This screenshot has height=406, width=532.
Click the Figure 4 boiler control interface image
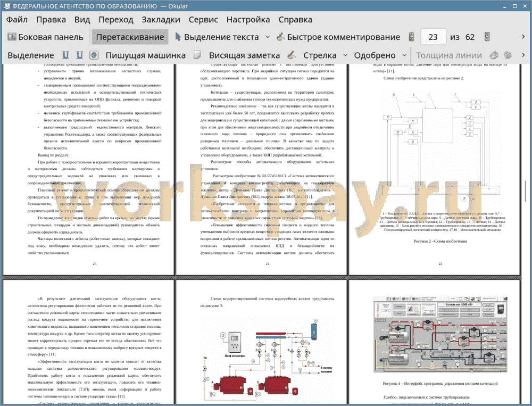[440, 334]
